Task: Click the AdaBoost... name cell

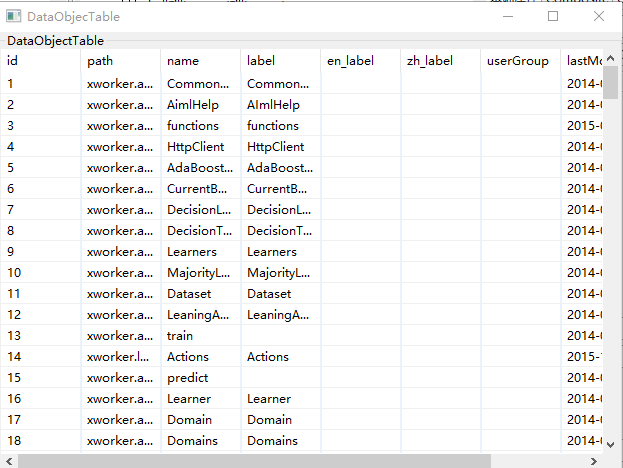Action: pyautogui.click(x=201, y=168)
